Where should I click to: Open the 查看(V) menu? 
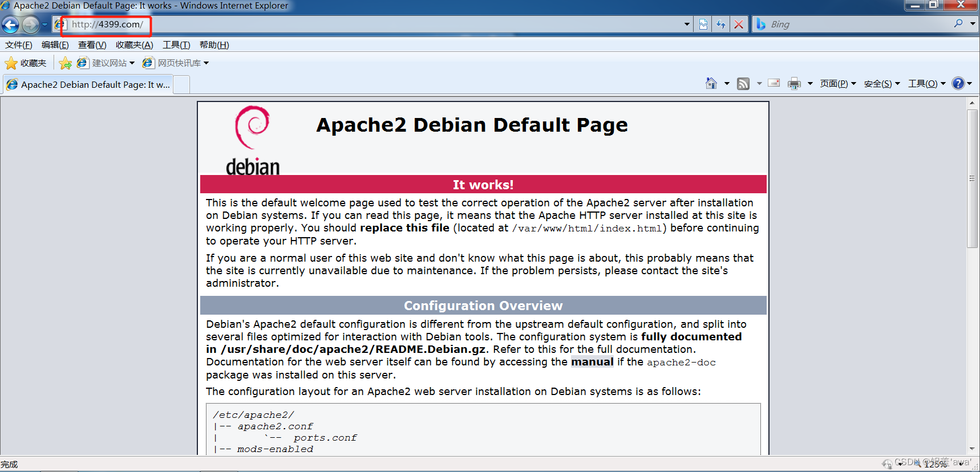click(x=92, y=45)
